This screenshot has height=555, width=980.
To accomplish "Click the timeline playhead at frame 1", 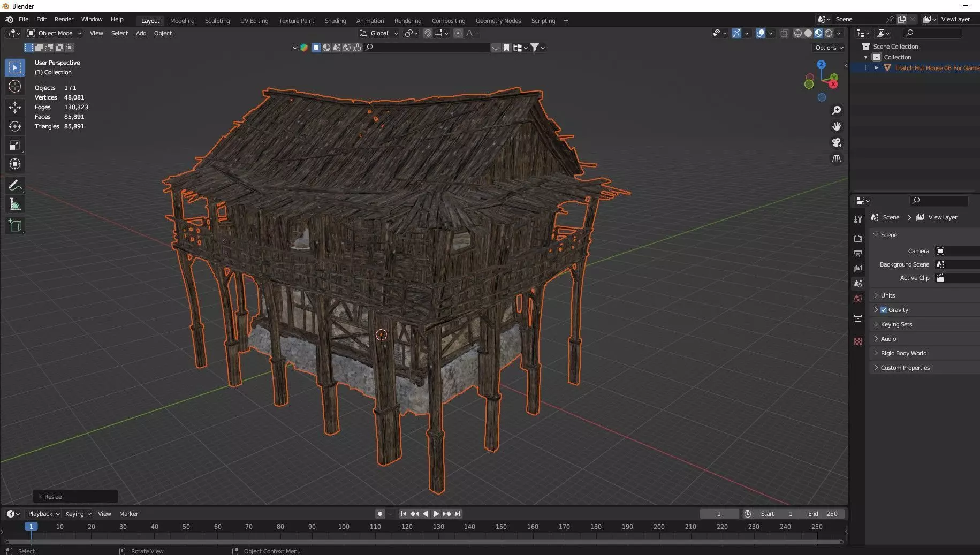I will tap(31, 527).
